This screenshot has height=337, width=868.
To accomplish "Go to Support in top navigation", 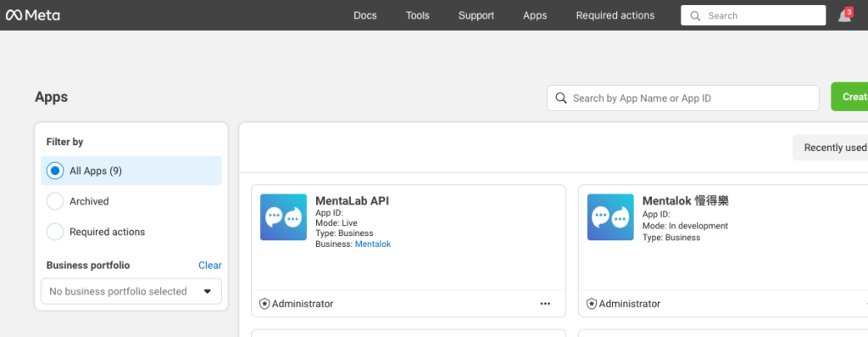I will pos(476,15).
